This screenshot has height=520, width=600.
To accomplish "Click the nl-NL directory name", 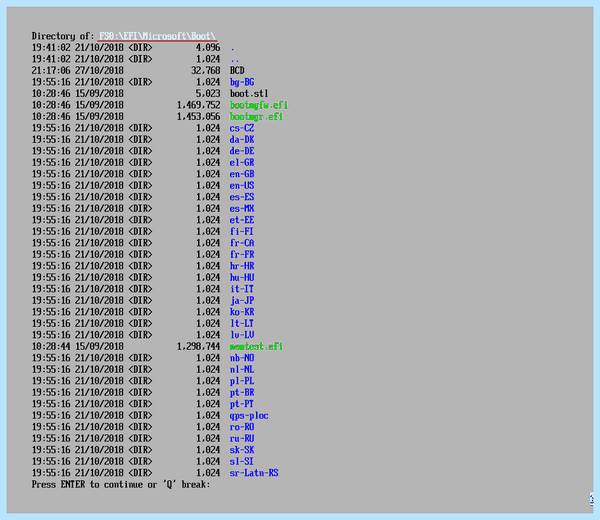I will pos(242,369).
